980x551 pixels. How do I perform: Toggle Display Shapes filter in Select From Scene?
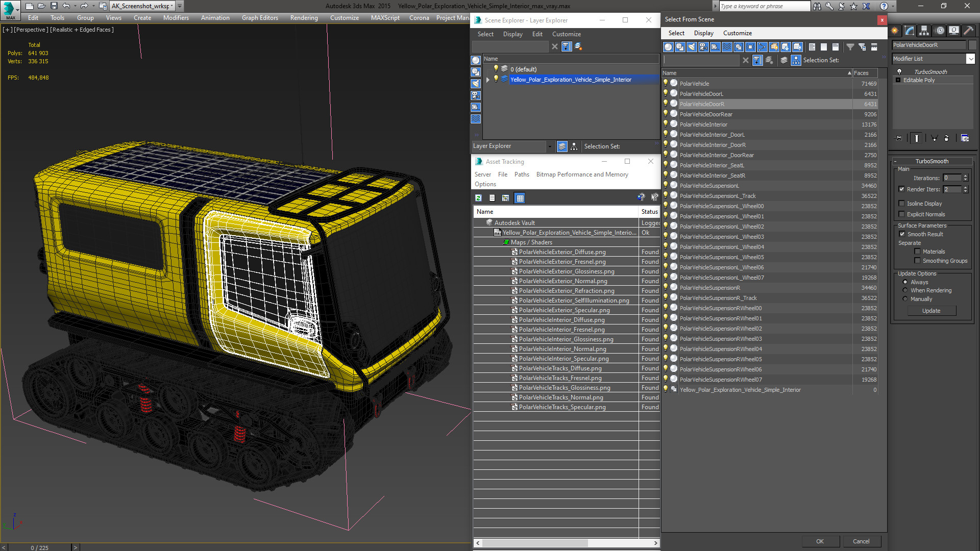click(680, 47)
